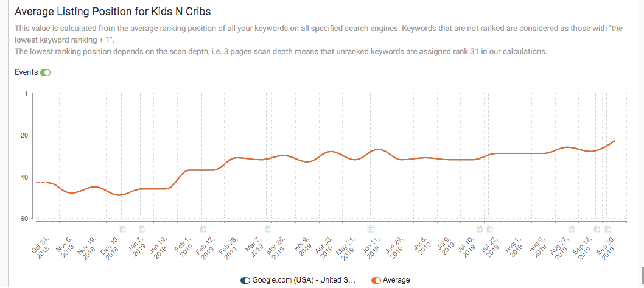Click the event icon at Jul 10, 2019
Screen dimensions: 644x288
pos(479,229)
